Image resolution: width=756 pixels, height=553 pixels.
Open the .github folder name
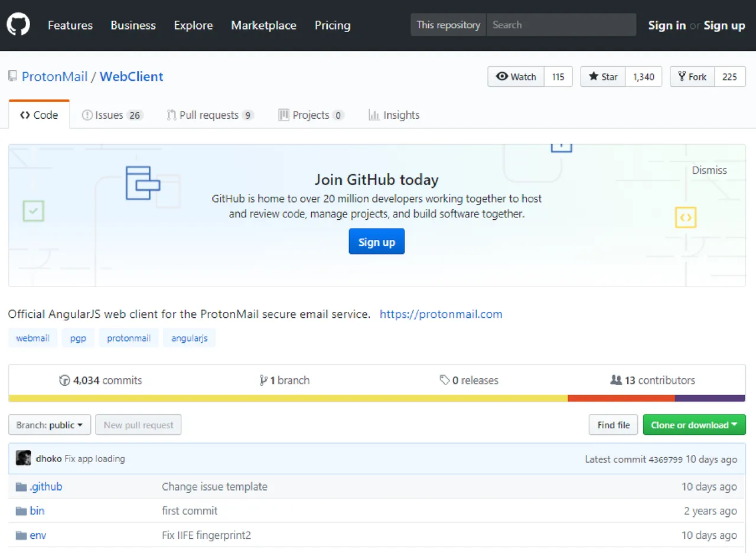click(46, 487)
